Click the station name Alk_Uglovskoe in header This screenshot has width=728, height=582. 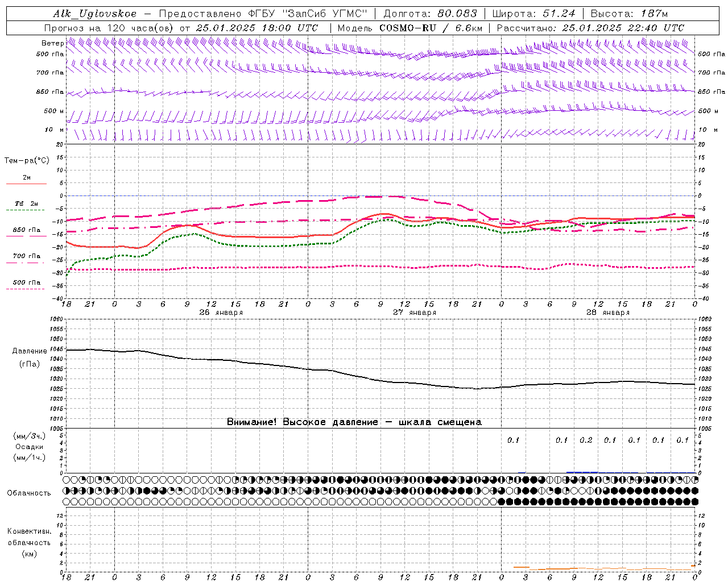(94, 14)
